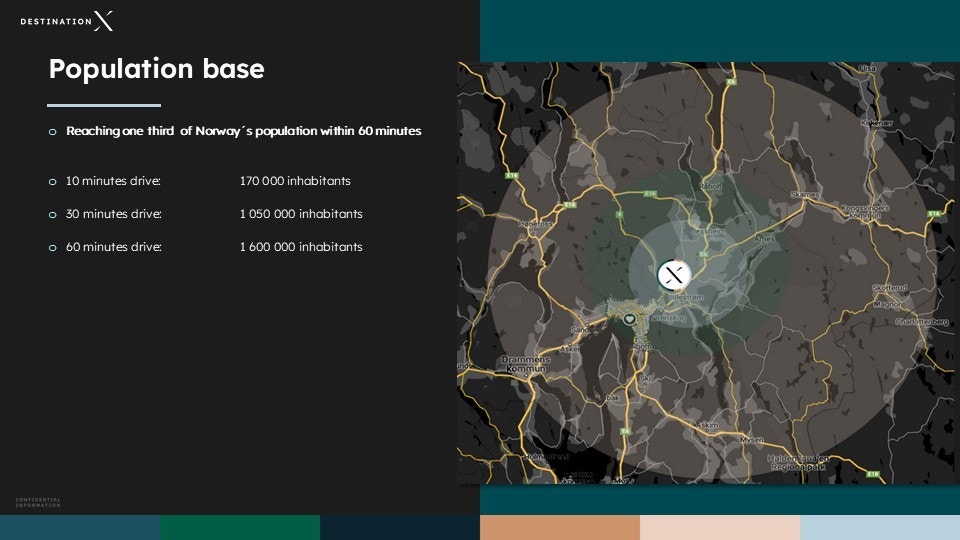Click the 'Lillestrøm' map label

point(685,297)
